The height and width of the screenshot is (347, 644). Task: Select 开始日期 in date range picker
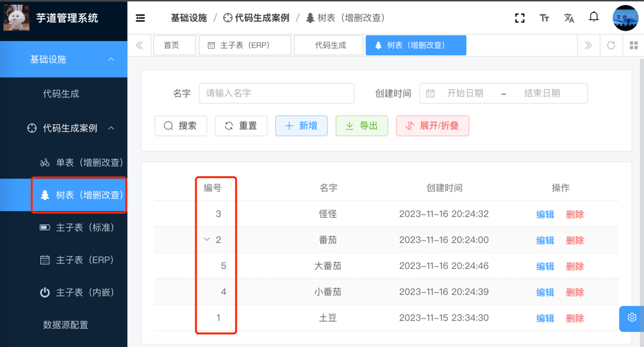point(465,94)
